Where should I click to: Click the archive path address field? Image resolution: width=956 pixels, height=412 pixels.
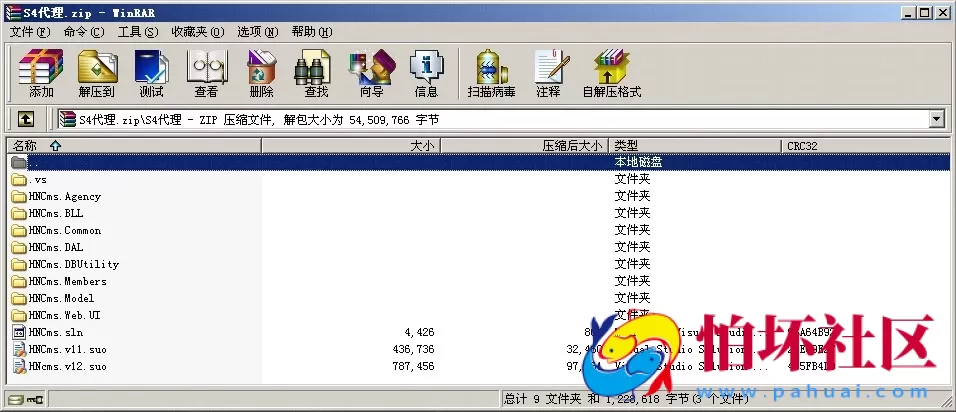(x=494, y=119)
